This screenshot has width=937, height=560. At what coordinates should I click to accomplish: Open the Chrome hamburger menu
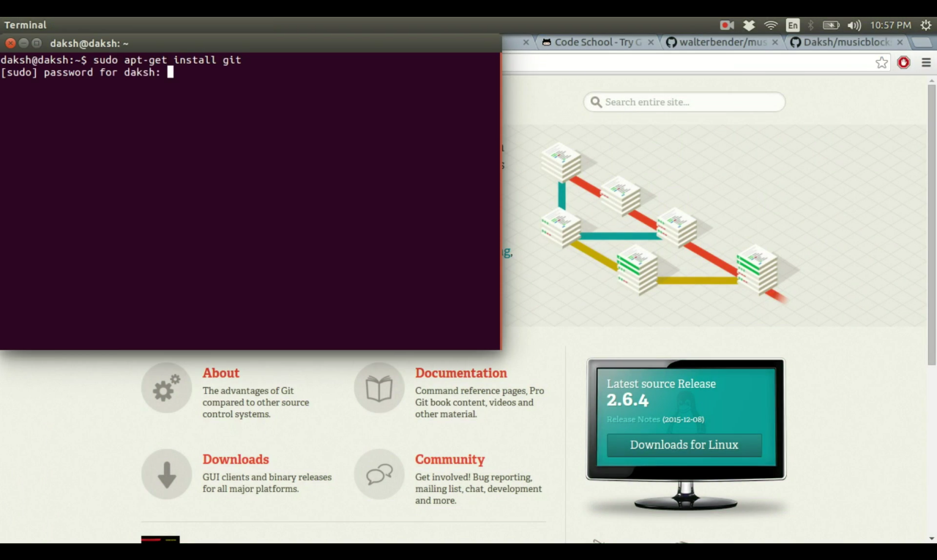point(926,63)
